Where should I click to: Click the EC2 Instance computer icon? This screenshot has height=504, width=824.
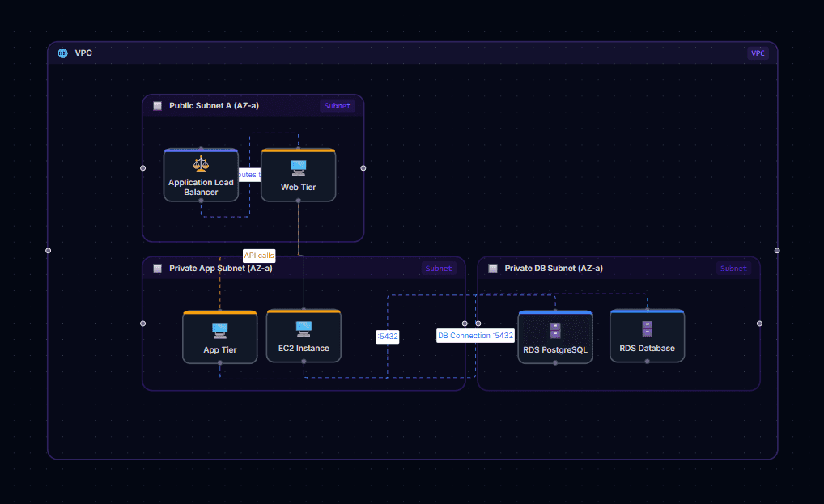pos(304,329)
